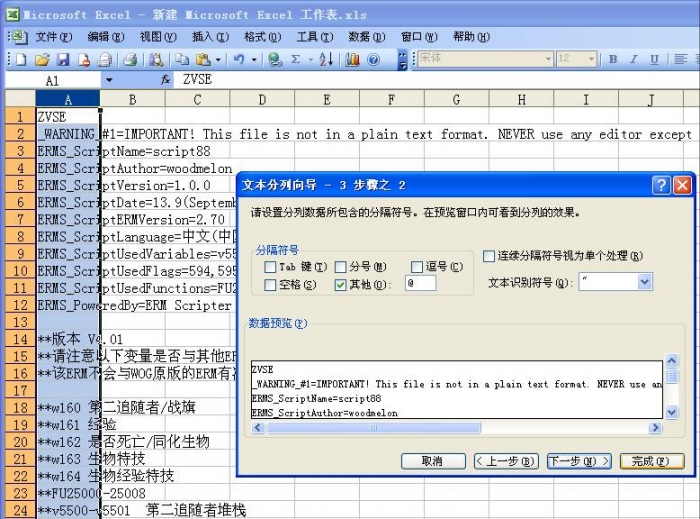Copy selection using the Copy icon

[182, 59]
